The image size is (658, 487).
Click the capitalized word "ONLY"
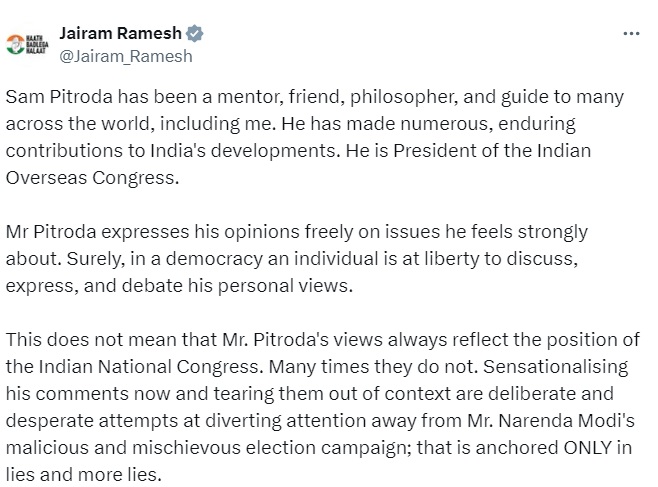[x=588, y=448]
